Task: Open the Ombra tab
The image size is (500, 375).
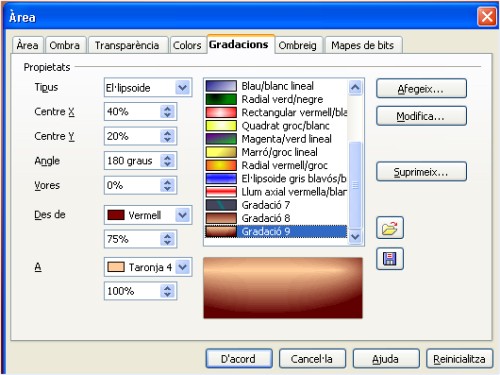Action: [65, 45]
